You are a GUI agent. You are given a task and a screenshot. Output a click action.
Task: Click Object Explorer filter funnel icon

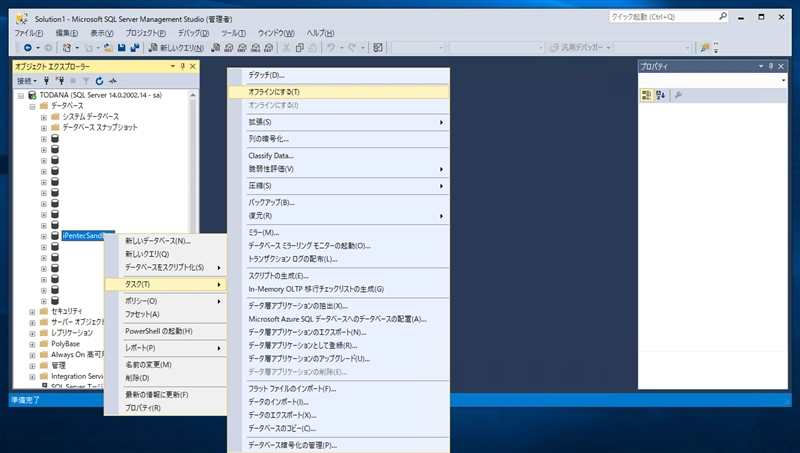(86, 81)
